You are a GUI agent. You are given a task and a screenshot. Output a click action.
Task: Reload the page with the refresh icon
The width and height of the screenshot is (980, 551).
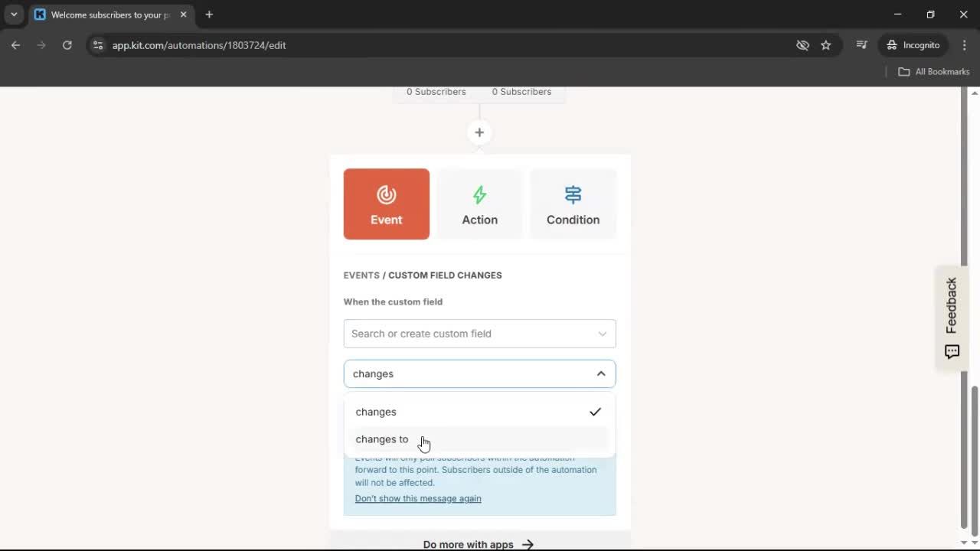pyautogui.click(x=67, y=45)
